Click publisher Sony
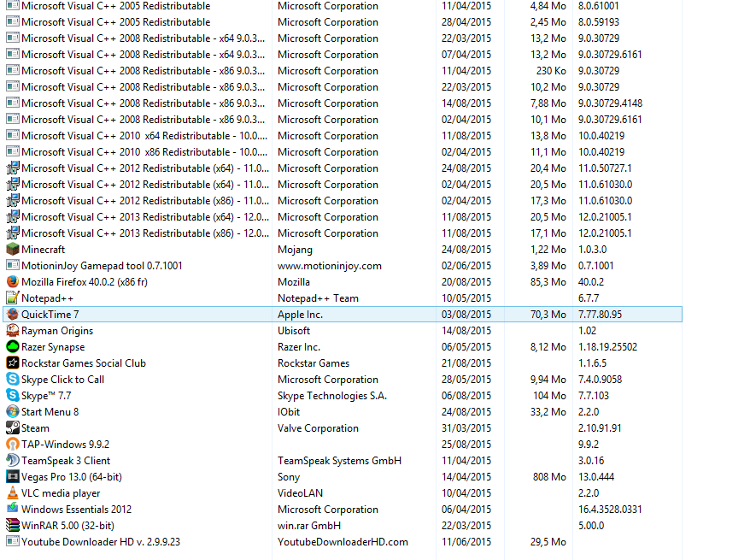The image size is (756, 560). point(289,477)
